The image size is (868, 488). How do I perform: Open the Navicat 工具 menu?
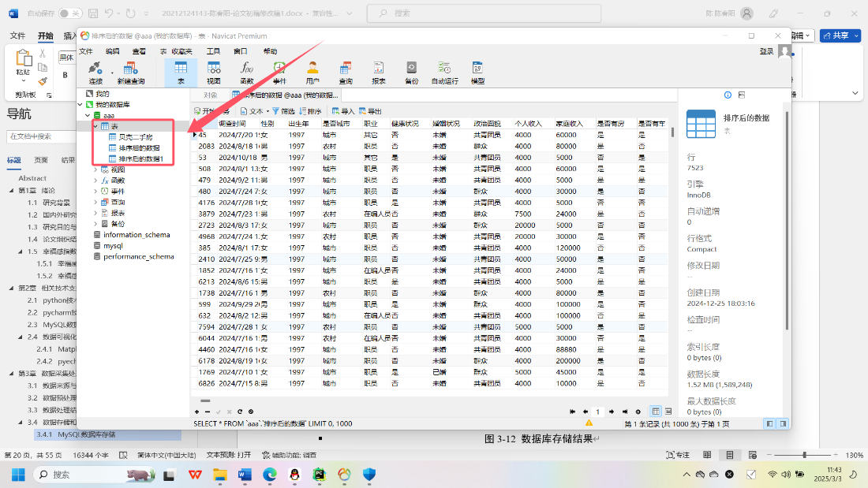[x=213, y=51]
